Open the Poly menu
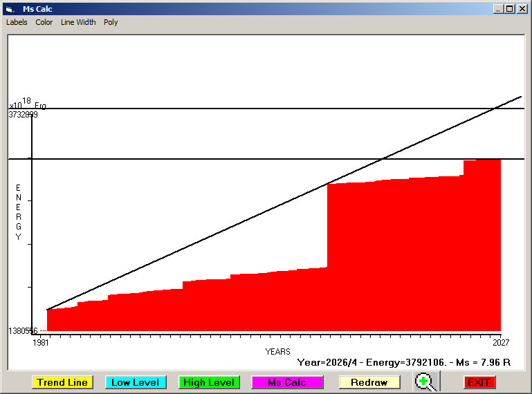Screen dimensions: 532x394 click(111, 22)
